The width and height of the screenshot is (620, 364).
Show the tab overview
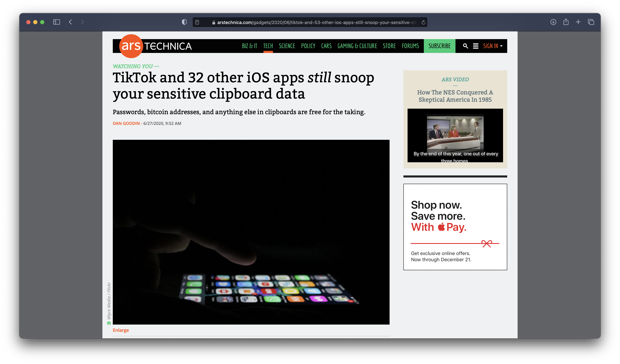[591, 22]
